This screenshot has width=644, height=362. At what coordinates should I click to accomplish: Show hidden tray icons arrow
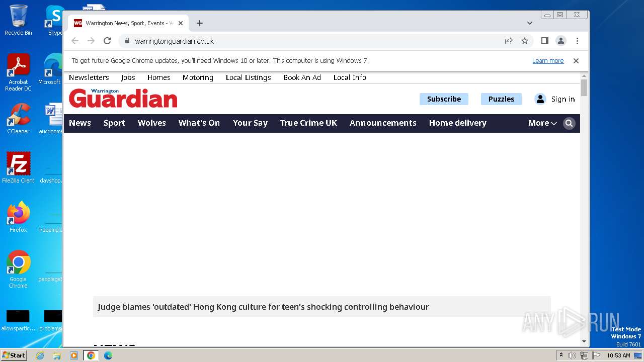(x=561, y=355)
